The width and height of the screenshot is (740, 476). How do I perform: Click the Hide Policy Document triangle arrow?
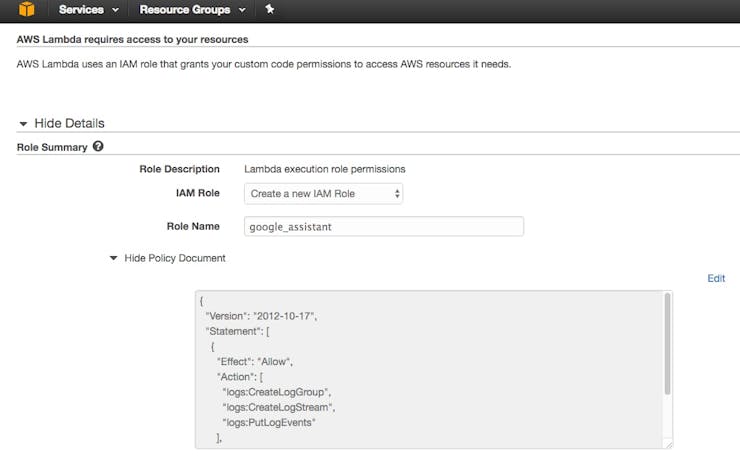click(x=113, y=258)
